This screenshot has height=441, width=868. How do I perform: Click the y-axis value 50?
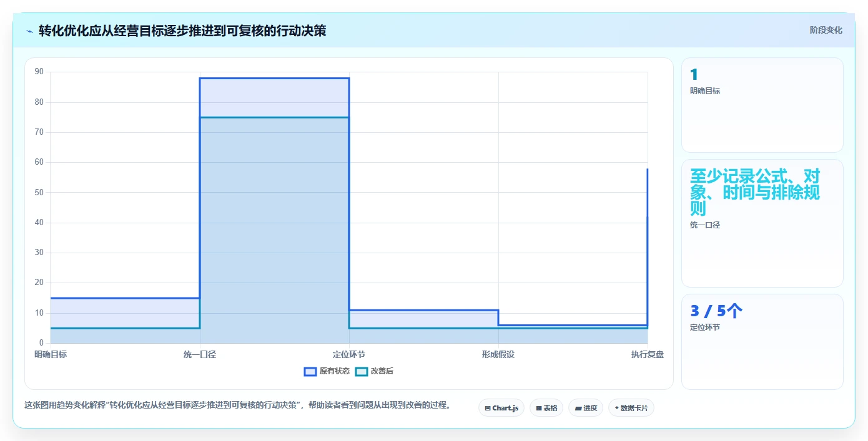point(39,192)
